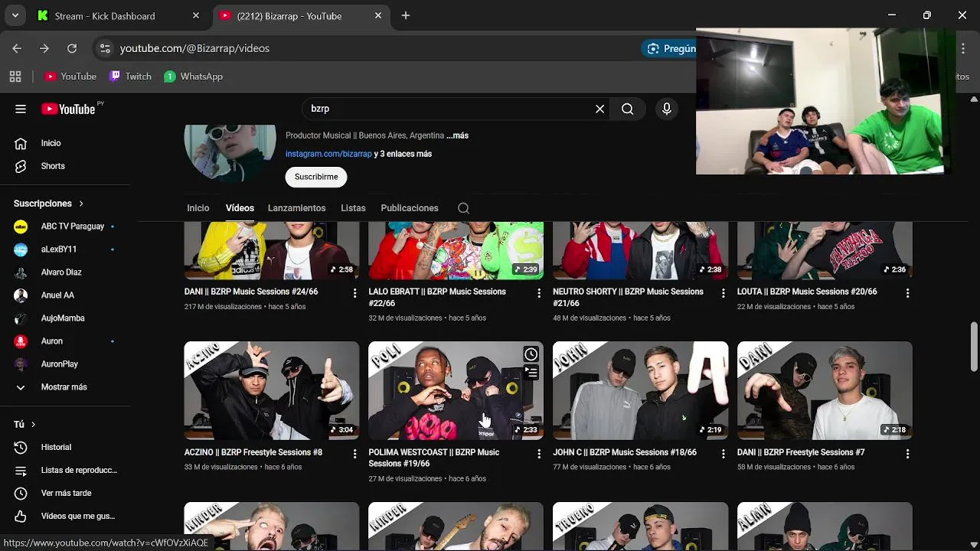The height and width of the screenshot is (551, 980).
Task: Open Ver más tarde in sidebar
Action: point(65,493)
